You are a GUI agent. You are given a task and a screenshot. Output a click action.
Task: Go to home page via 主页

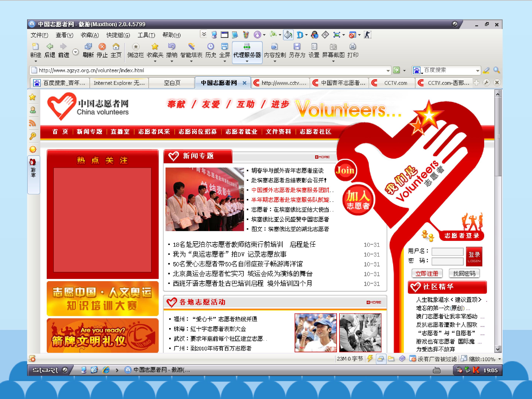(116, 46)
